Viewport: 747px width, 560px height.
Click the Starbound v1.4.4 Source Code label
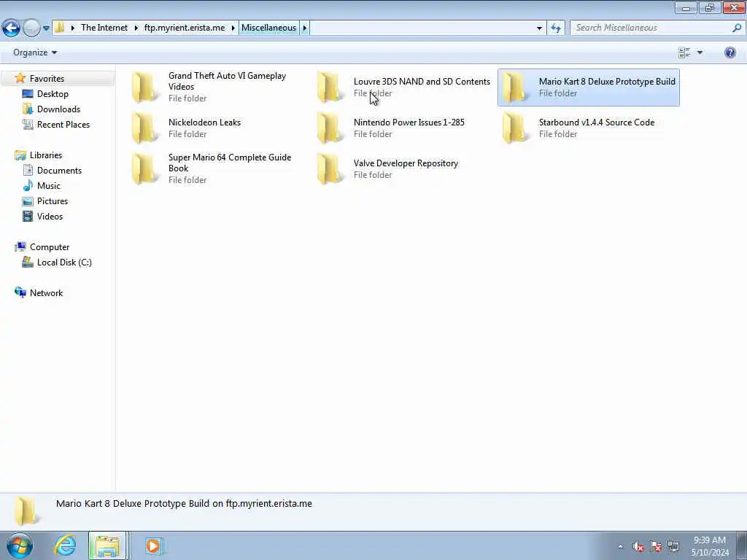[x=597, y=122]
